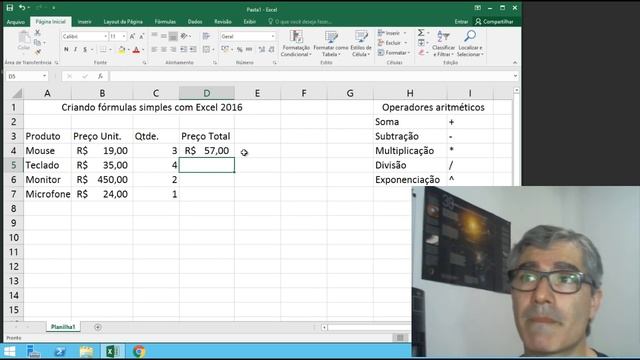Click Formatar cells button
Image resolution: width=640 pixels, height=360 pixels.
coord(393,53)
